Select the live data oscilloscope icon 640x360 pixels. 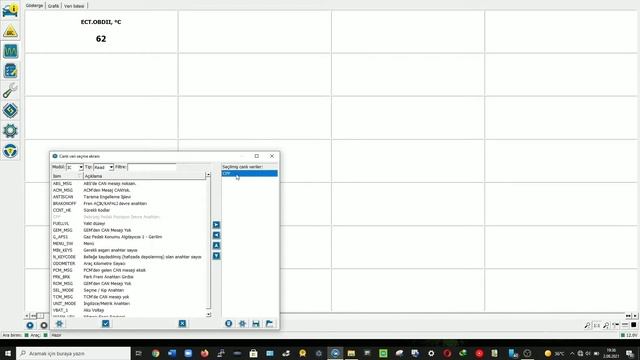[10, 51]
